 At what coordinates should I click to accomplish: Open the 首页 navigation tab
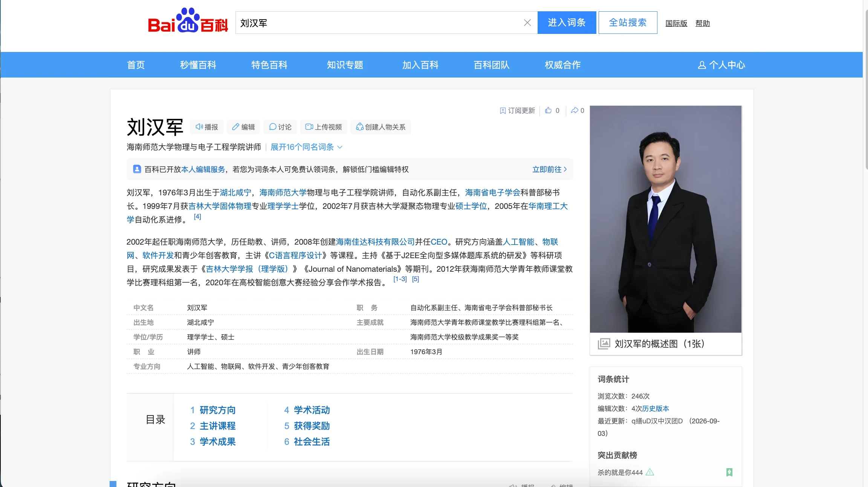[x=136, y=65]
